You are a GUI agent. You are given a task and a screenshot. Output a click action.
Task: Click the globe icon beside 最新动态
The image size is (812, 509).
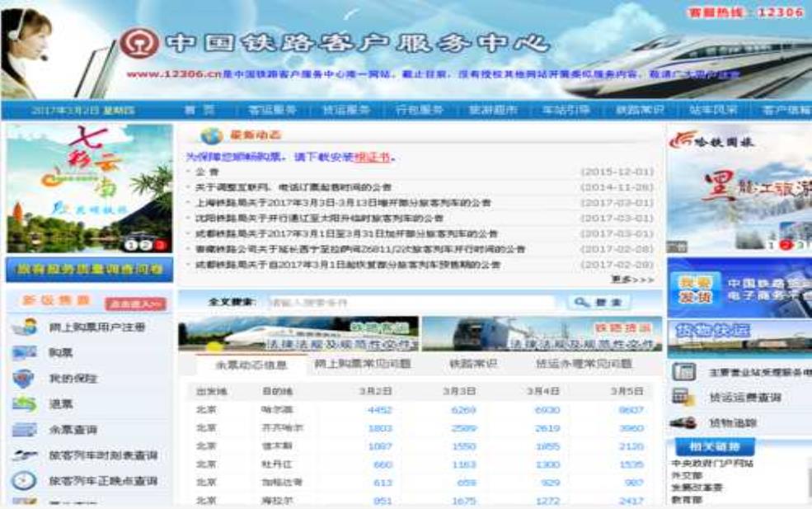pos(211,136)
